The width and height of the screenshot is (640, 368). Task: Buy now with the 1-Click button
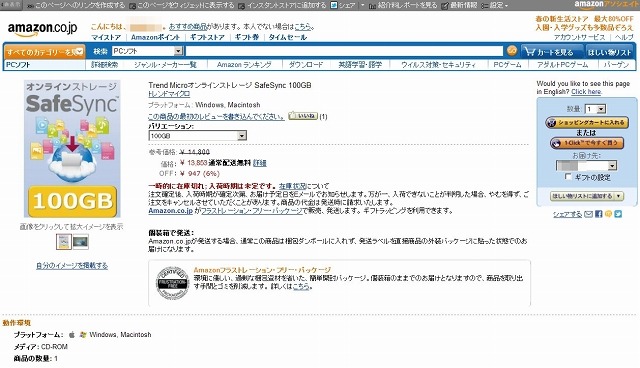[587, 143]
